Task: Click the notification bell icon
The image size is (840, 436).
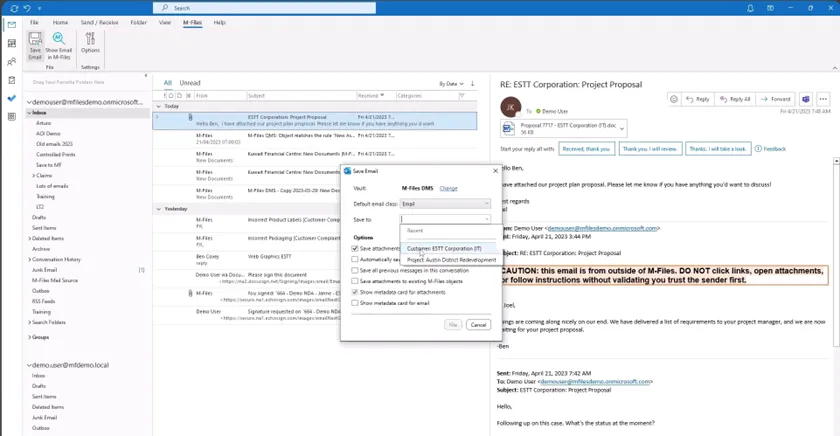Action: coord(750,8)
